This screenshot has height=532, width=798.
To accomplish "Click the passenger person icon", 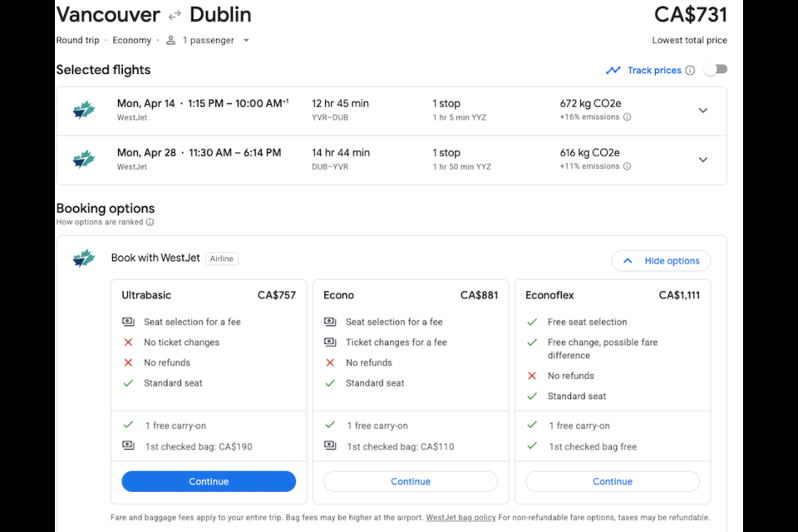I will point(171,40).
